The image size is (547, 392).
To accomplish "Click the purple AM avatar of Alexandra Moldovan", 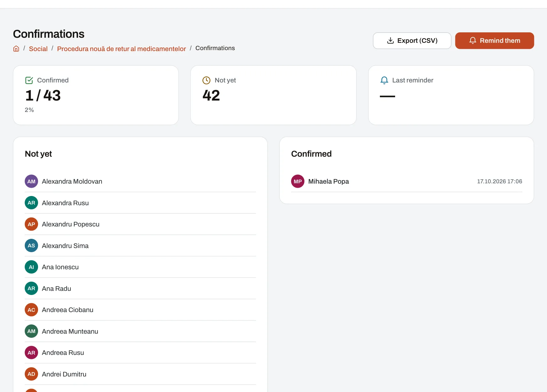I will tap(31, 181).
